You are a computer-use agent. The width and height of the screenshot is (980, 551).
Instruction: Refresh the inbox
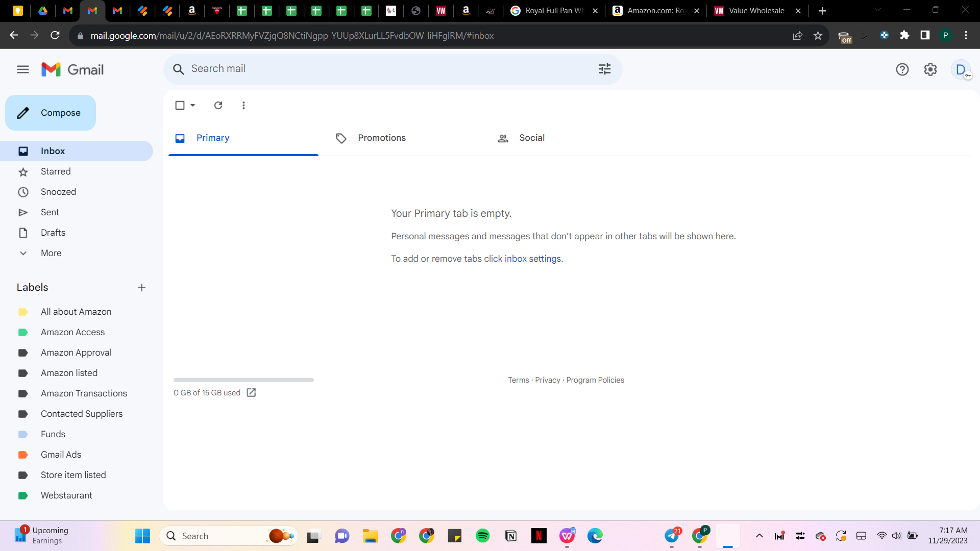point(218,105)
